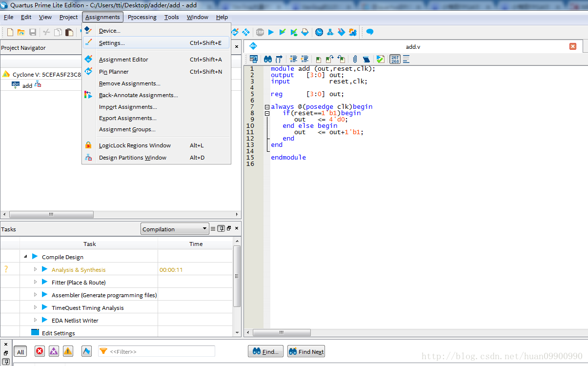This screenshot has width=588, height=366.
Task: Show error messages filter icon
Action: click(x=40, y=351)
